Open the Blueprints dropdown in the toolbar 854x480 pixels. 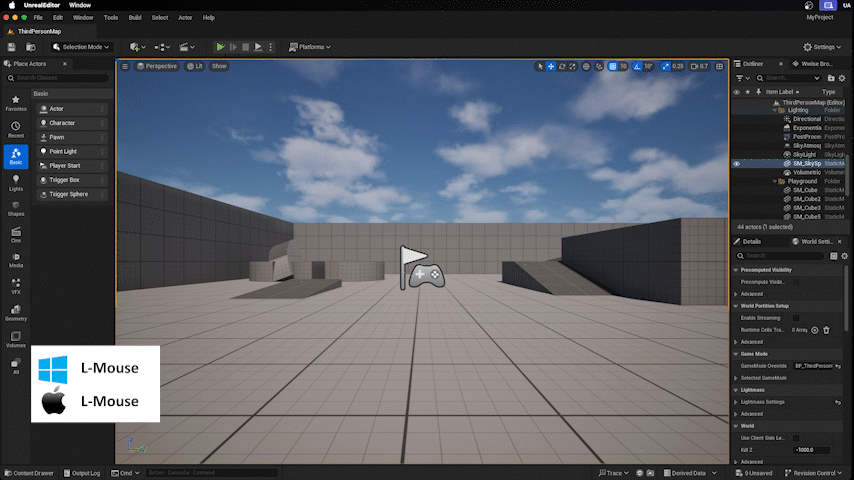pos(162,47)
